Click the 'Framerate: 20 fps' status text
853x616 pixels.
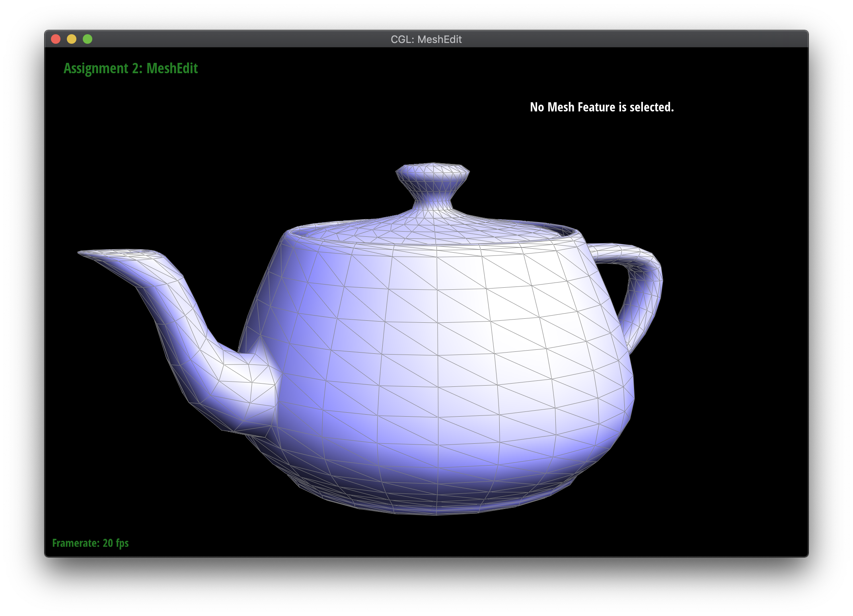90,543
